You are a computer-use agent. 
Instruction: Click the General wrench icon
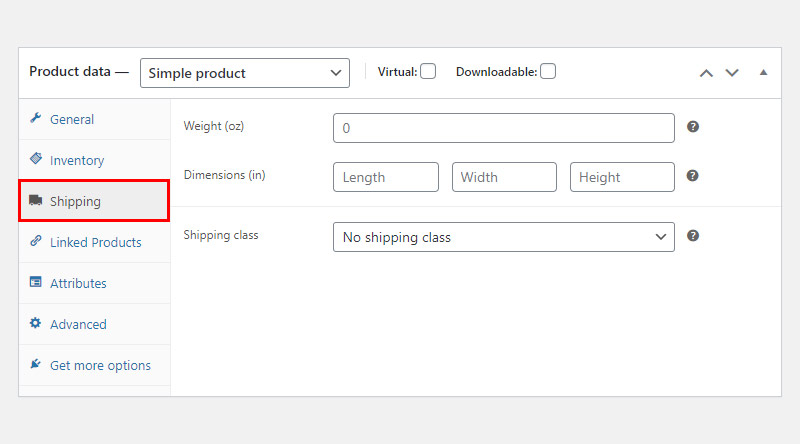(x=35, y=118)
